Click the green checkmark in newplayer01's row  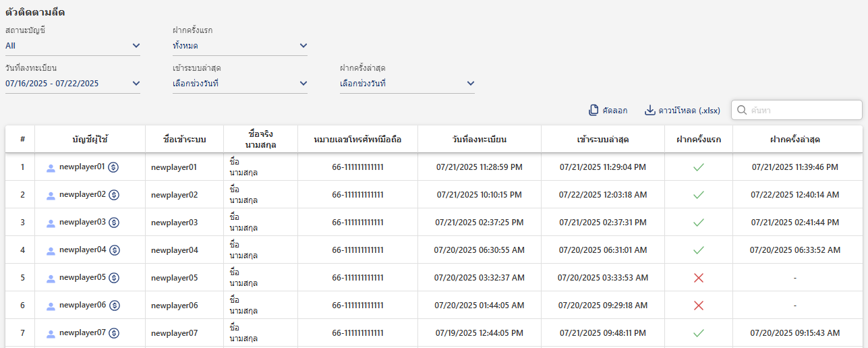point(699,167)
